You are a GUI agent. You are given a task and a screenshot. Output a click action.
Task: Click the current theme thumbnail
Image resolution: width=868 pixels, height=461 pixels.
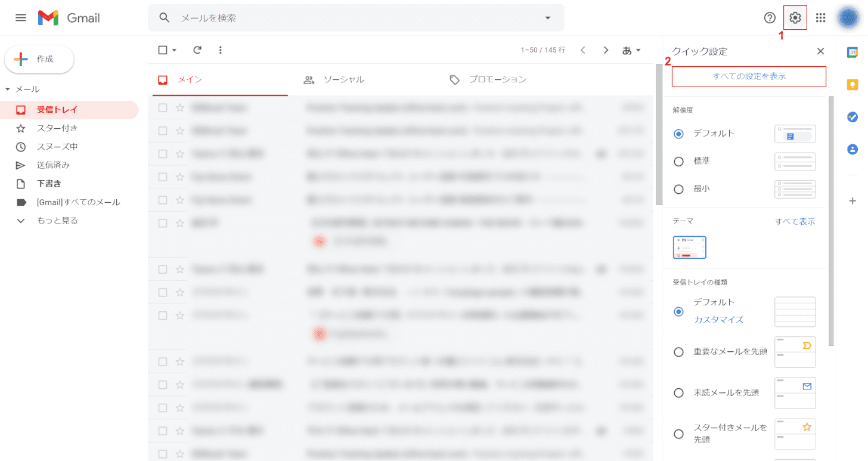(x=690, y=247)
